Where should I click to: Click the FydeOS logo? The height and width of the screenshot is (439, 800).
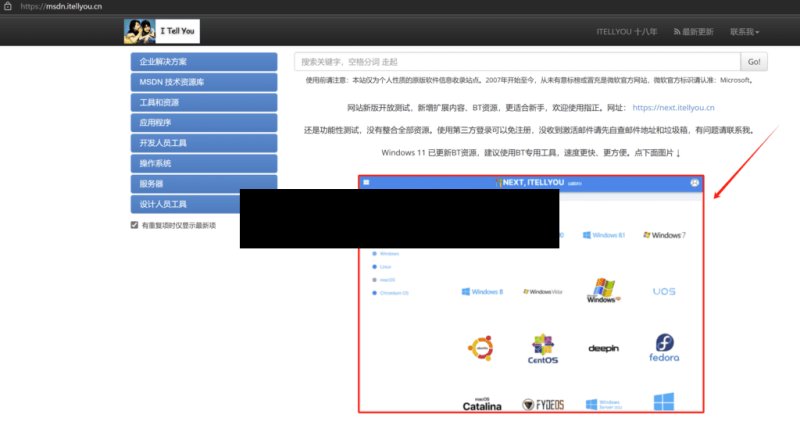[543, 405]
